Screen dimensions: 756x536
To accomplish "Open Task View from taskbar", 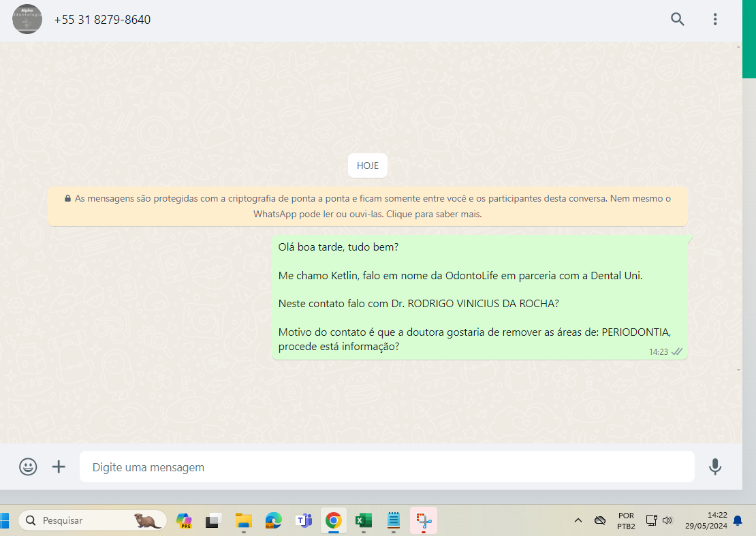I will [213, 520].
